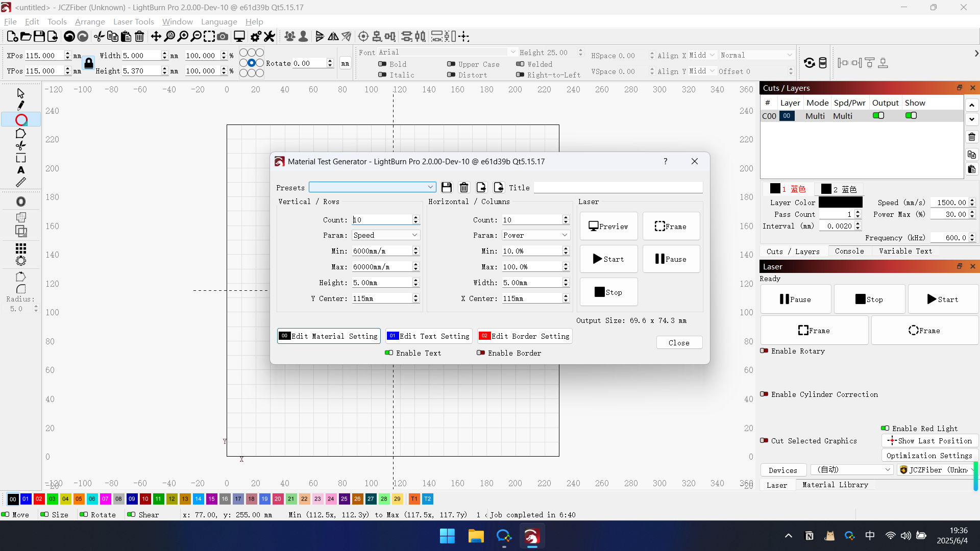Click Edit Text Setting button
Screen dimensions: 980x551
(x=428, y=336)
